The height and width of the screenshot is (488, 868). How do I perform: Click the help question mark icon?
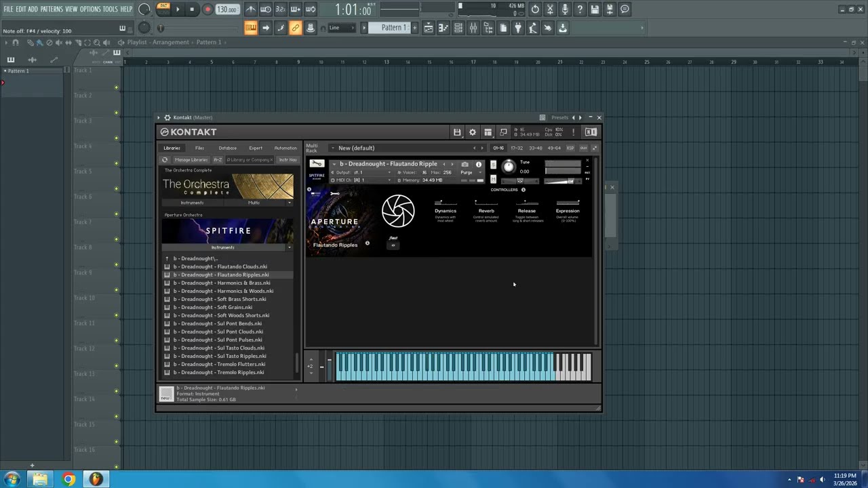(x=580, y=9)
